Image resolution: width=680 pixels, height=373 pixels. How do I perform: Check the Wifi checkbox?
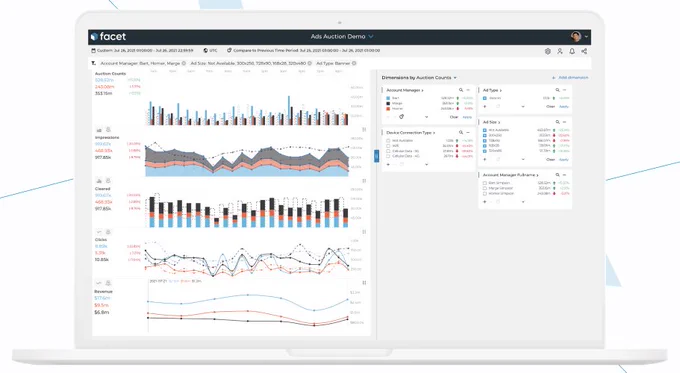coord(388,146)
